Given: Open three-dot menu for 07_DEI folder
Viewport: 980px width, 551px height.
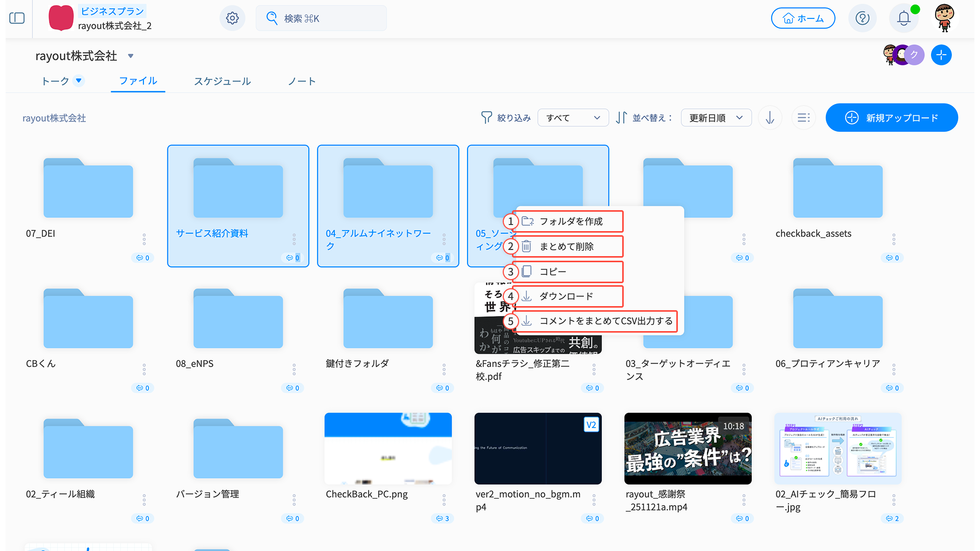Looking at the screenshot, I should click(x=144, y=239).
